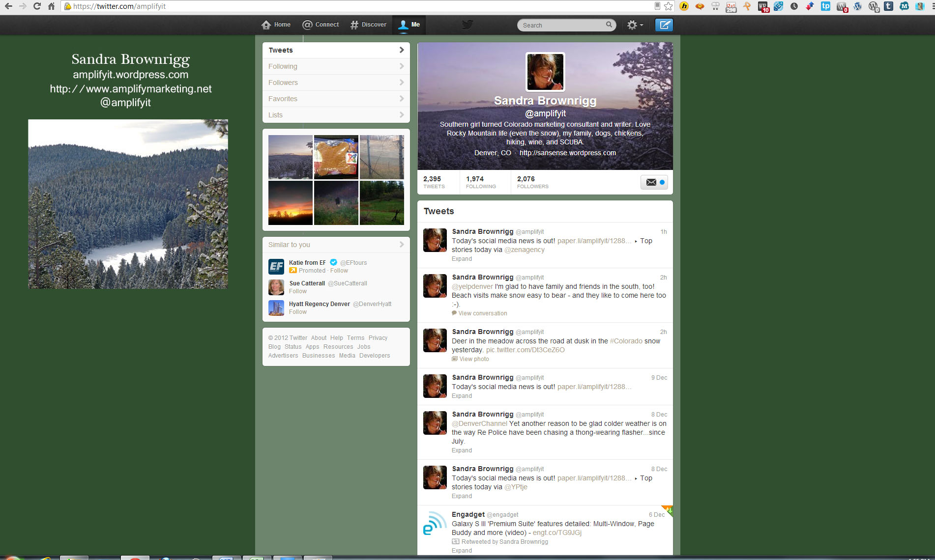Open the Privacy footer link

[378, 338]
